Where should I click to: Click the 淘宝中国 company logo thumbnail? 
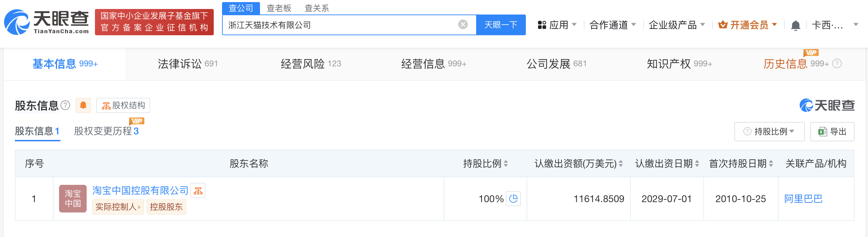click(73, 199)
